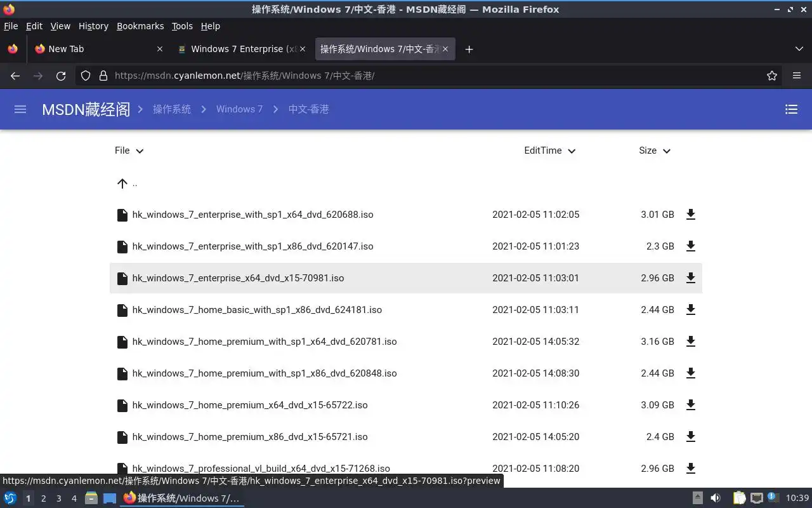Download hk_windows_7_professional_vl_build_x64 iso
This screenshot has height=508, width=812.
(x=691, y=469)
